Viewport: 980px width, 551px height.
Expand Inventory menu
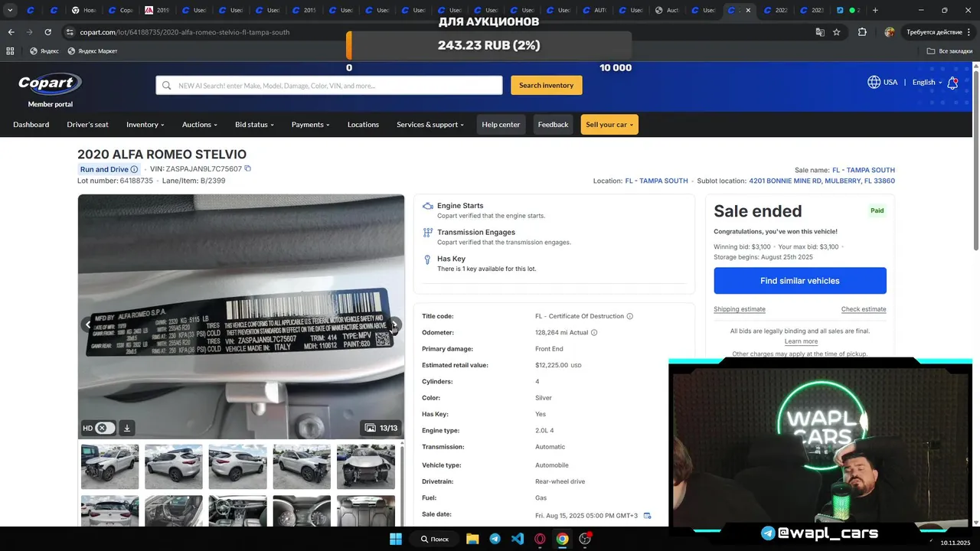pyautogui.click(x=145, y=125)
